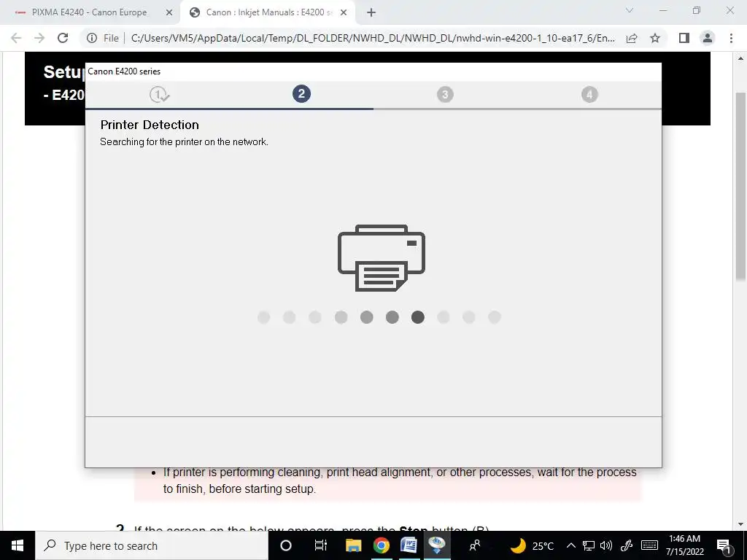Open the Windows Start menu

[18, 545]
